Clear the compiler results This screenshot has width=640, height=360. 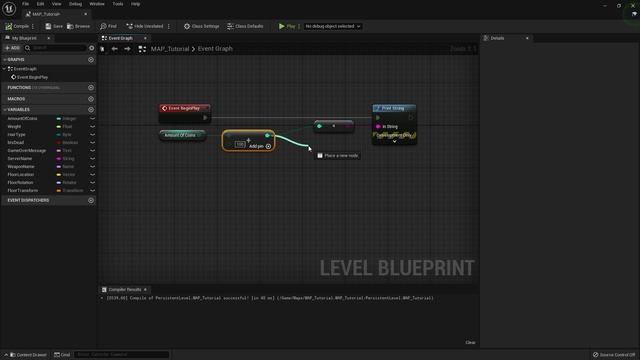[470, 342]
